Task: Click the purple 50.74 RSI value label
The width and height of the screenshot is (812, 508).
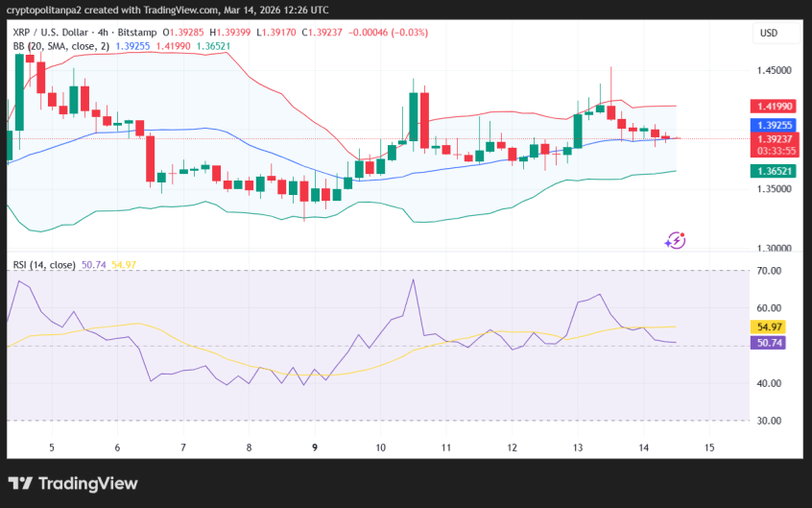Action: click(771, 342)
